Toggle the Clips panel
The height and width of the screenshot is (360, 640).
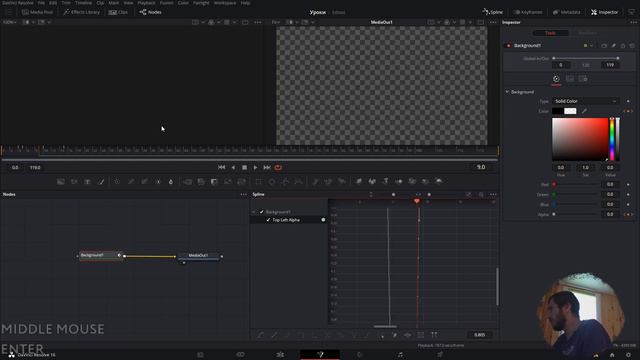pos(118,12)
